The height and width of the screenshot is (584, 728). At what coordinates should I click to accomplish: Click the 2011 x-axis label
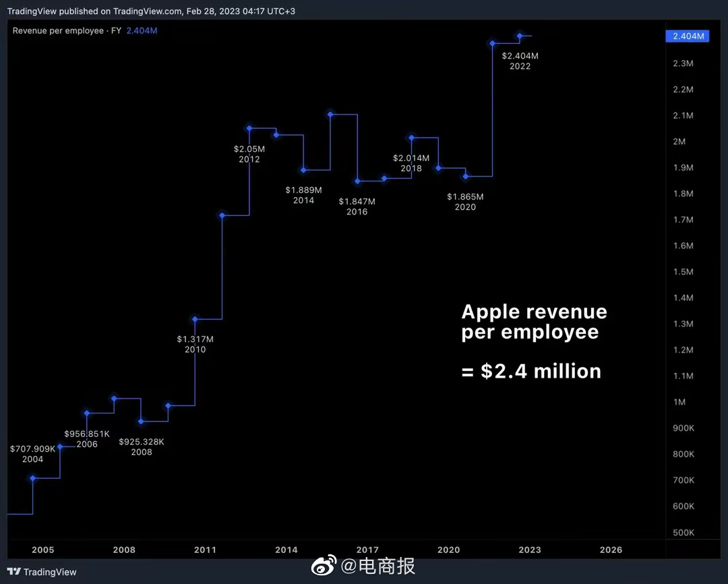pyautogui.click(x=205, y=550)
